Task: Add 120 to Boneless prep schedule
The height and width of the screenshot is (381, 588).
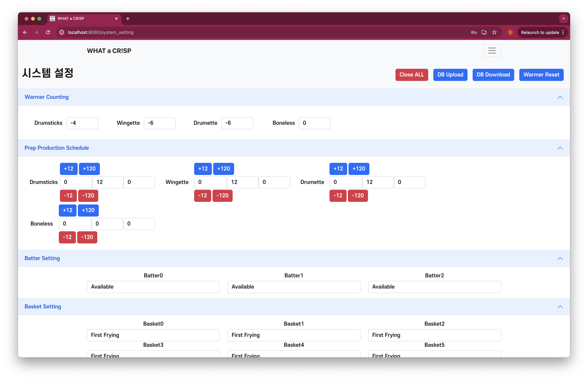Action: (x=88, y=210)
